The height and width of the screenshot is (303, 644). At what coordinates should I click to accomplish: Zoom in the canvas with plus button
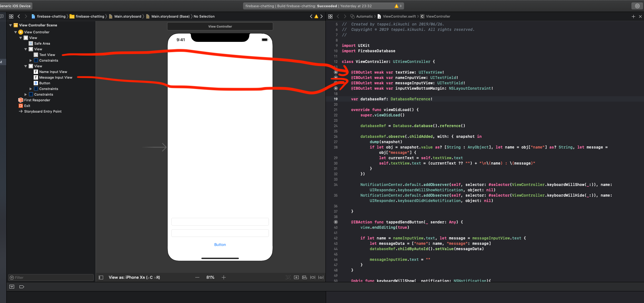224,277
